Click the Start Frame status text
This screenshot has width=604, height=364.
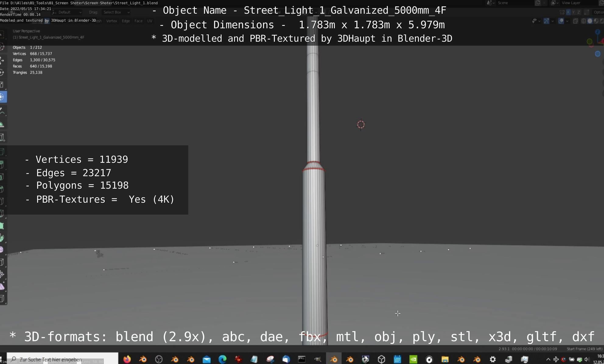click(x=584, y=349)
